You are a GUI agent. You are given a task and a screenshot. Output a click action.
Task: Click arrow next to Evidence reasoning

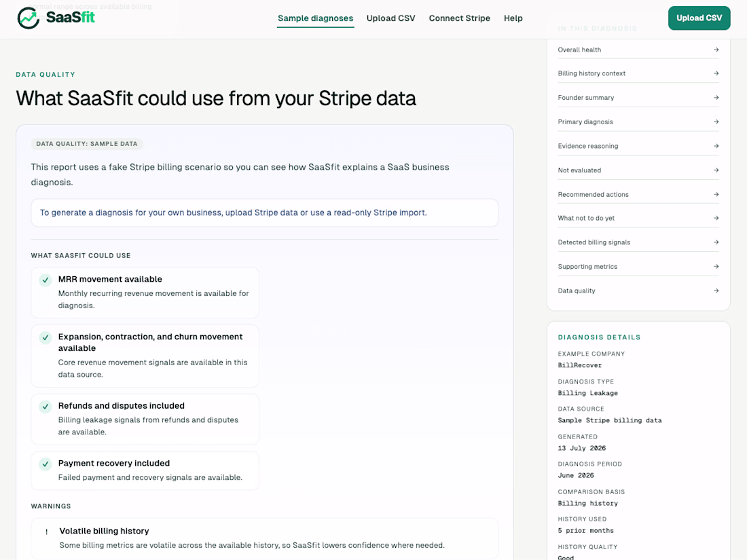[716, 146]
